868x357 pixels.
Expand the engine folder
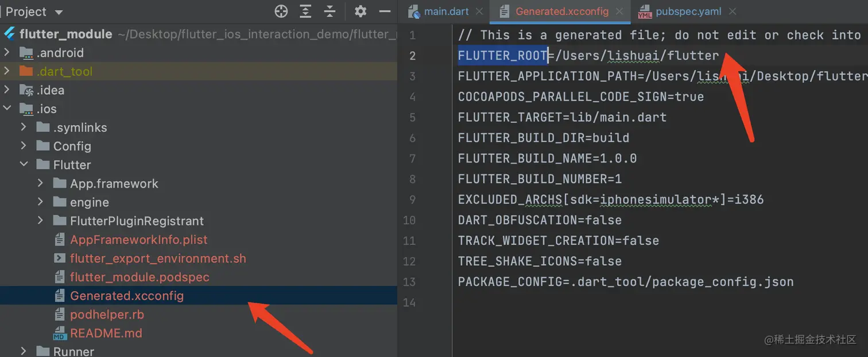click(x=40, y=202)
